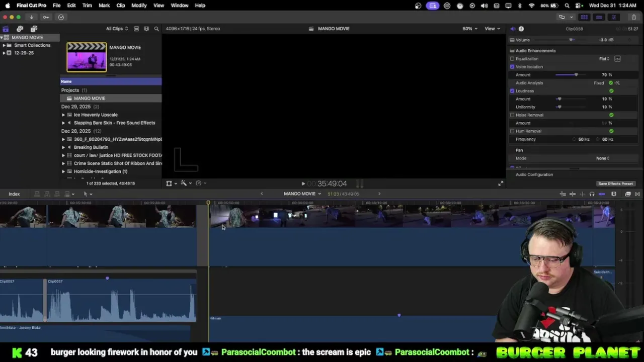Viewport: 644px width, 362px height.
Task: Enter viewer full-screen mode
Action: (500, 184)
